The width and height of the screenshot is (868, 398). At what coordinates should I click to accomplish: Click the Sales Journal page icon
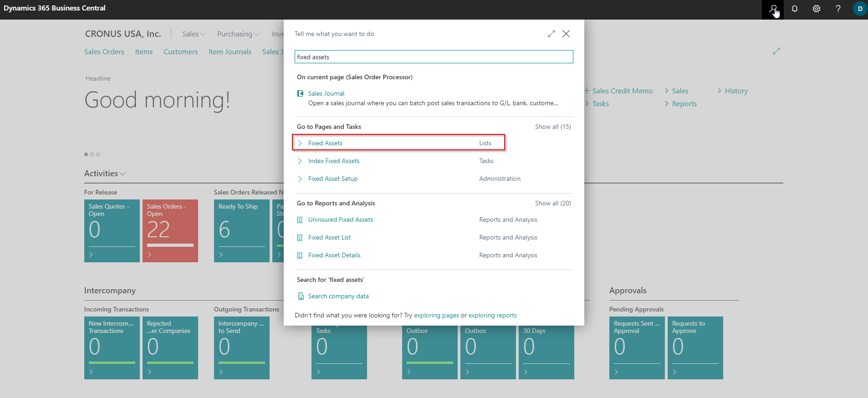[x=300, y=93]
